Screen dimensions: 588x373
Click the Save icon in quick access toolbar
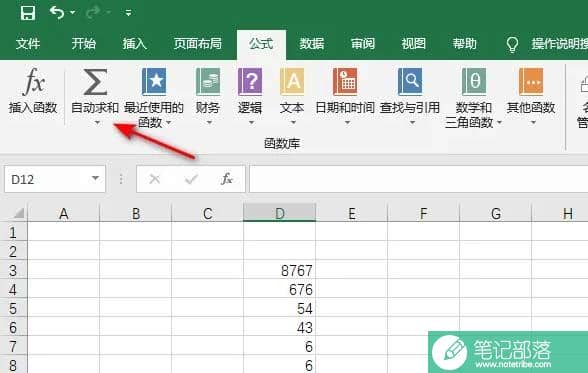[x=28, y=12]
